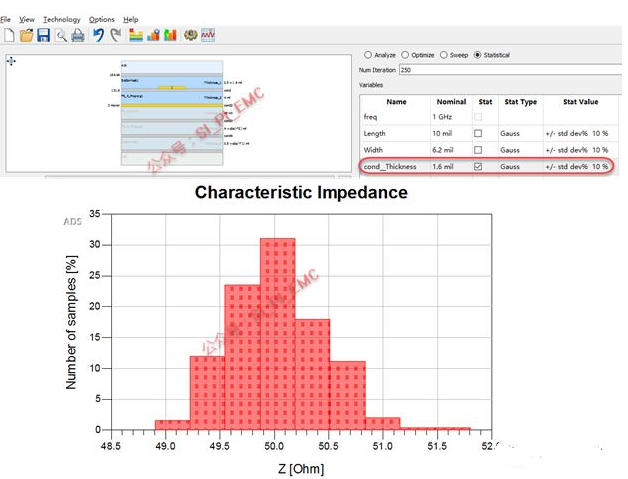The height and width of the screenshot is (479, 628).
Task: Click the '10 mil' Length nominal cell
Action: (442, 133)
